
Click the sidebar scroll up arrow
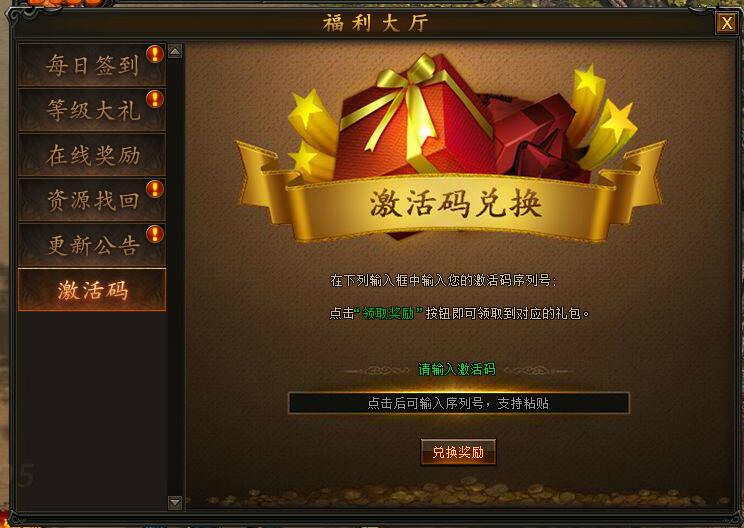(x=175, y=51)
